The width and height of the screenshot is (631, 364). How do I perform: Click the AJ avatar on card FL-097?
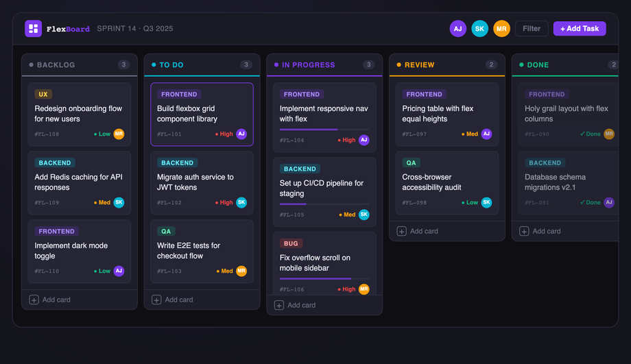486,134
